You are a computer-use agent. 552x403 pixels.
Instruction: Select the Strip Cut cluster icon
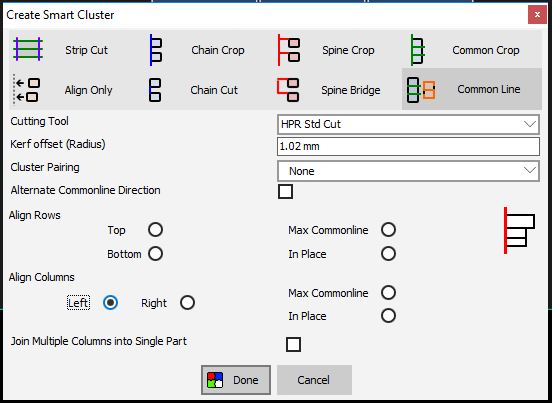tap(28, 49)
